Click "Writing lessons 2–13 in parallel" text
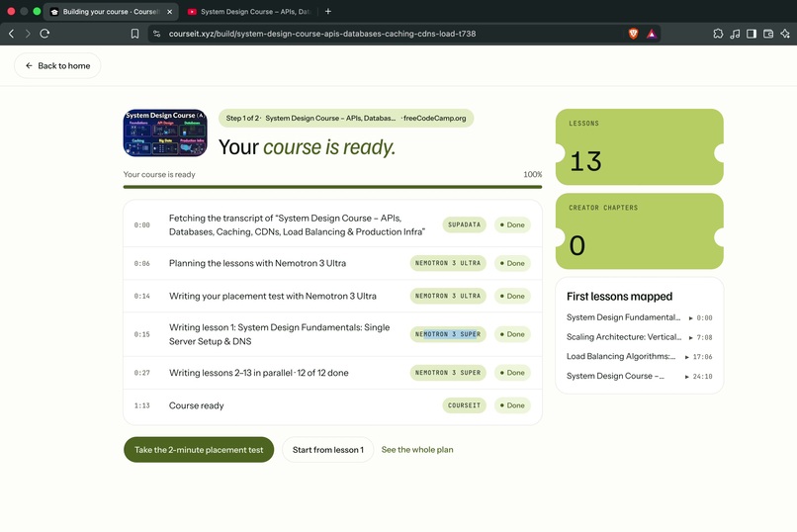Image resolution: width=797 pixels, height=532 pixels. tap(230, 373)
